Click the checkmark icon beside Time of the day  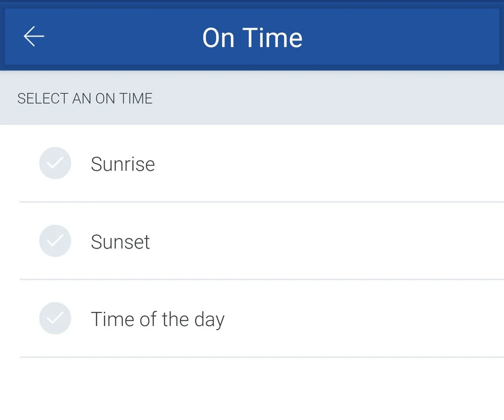tap(55, 318)
